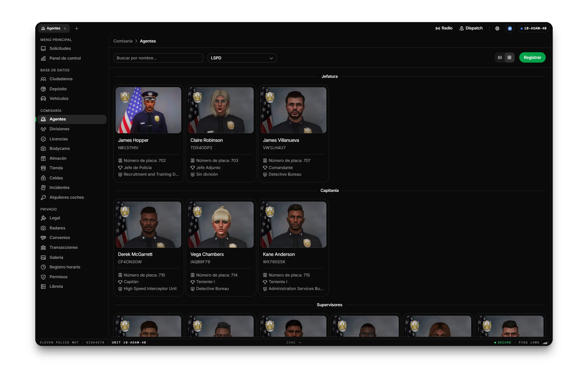Screen dimensions: 588x368
Task: Switch to grid view layout
Action: [x=509, y=57]
